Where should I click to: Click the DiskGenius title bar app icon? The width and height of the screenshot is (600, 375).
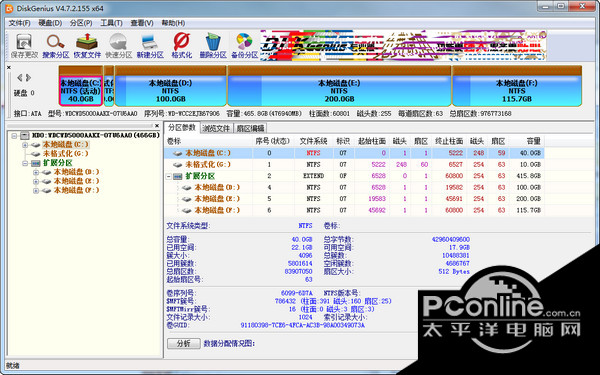pos(9,8)
